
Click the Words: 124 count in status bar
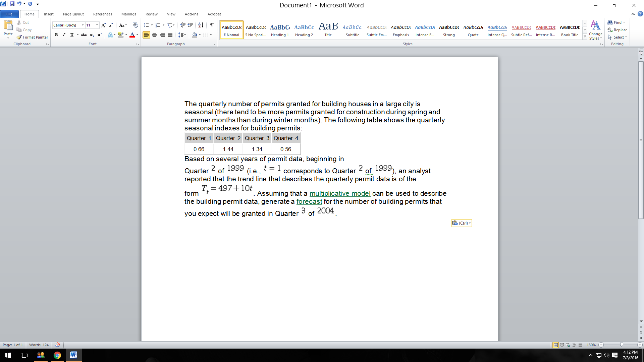pyautogui.click(x=39, y=345)
